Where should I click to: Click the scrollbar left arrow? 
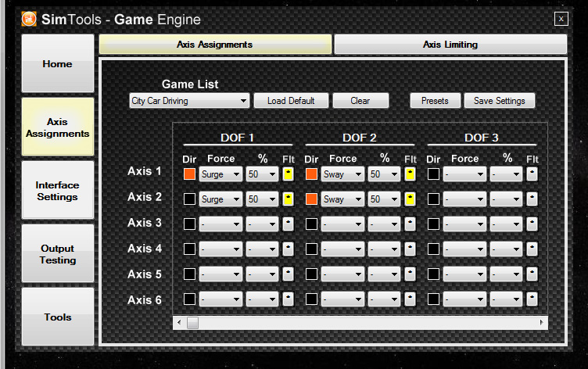tap(179, 323)
